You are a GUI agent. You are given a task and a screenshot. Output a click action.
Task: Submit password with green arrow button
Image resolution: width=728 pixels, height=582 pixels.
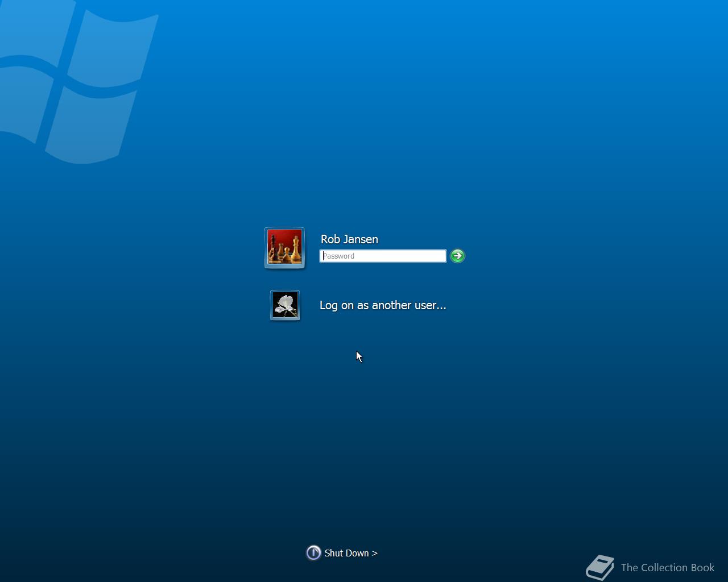[457, 256]
